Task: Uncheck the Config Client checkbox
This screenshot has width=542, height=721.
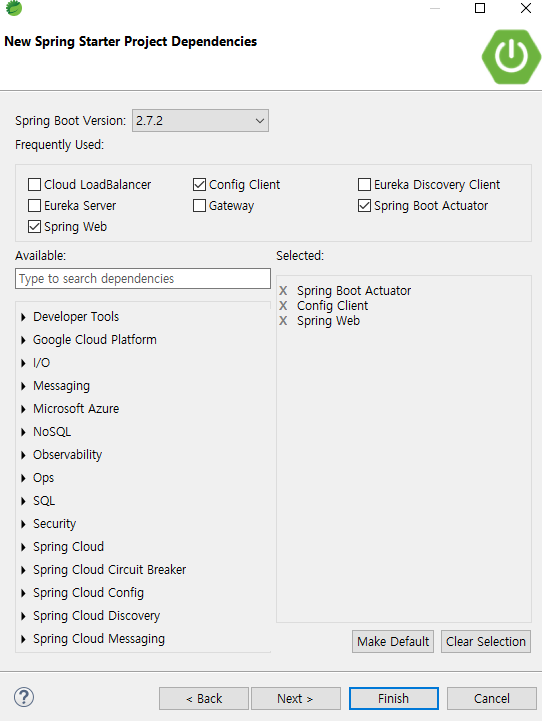Action: pyautogui.click(x=200, y=184)
